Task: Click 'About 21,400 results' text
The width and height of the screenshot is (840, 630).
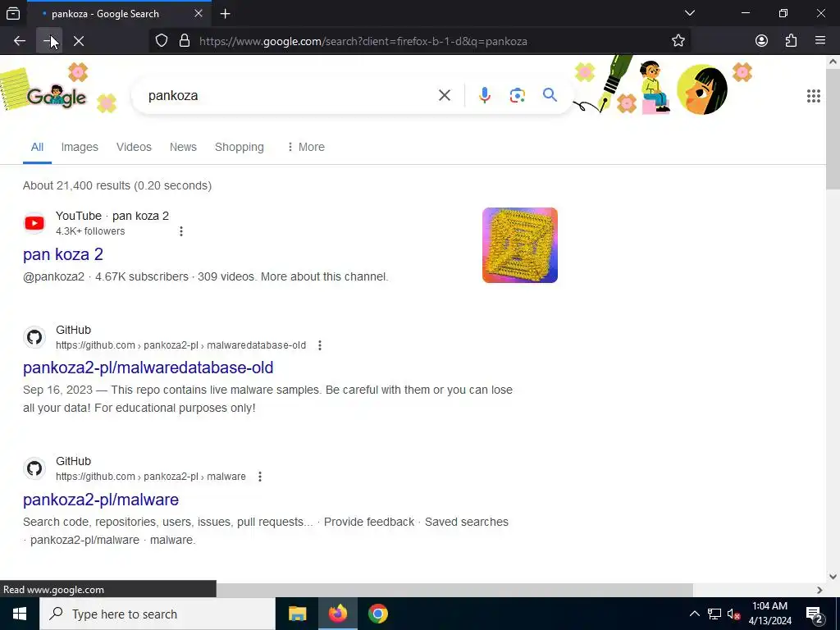Action: tap(76, 185)
